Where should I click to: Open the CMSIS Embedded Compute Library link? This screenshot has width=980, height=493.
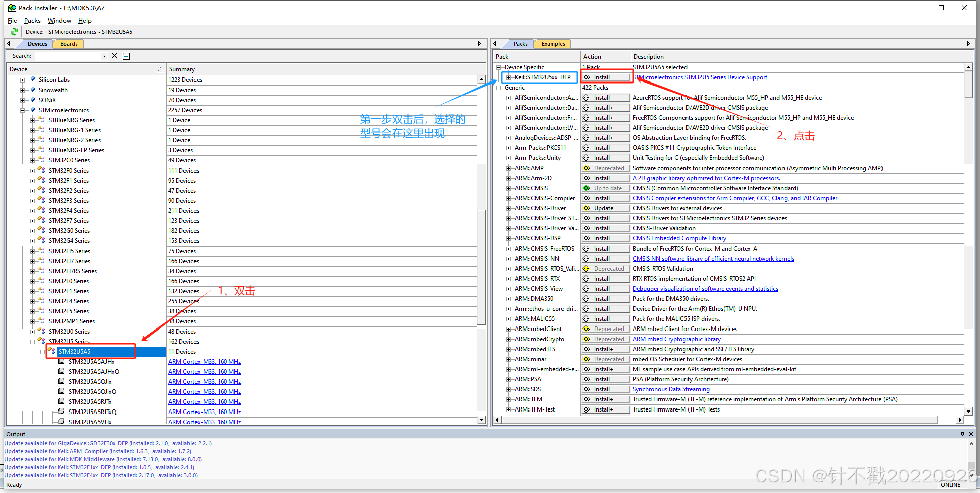[x=679, y=238]
